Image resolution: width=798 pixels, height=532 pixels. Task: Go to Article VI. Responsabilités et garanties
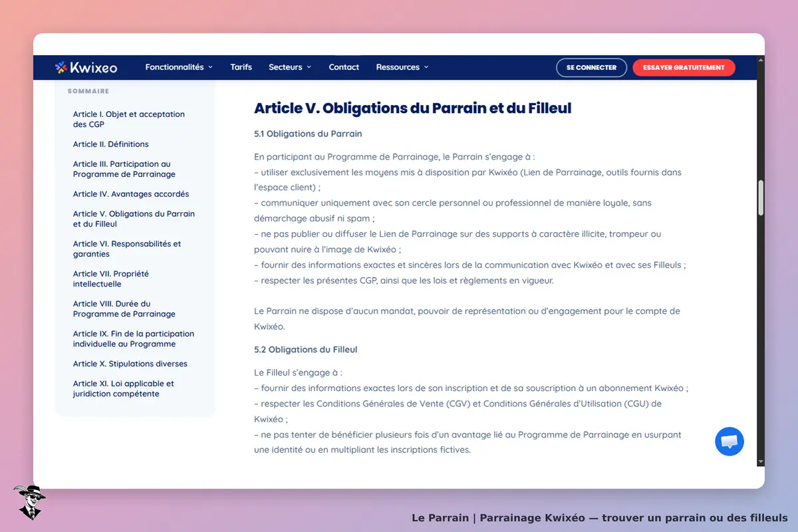coord(127,249)
